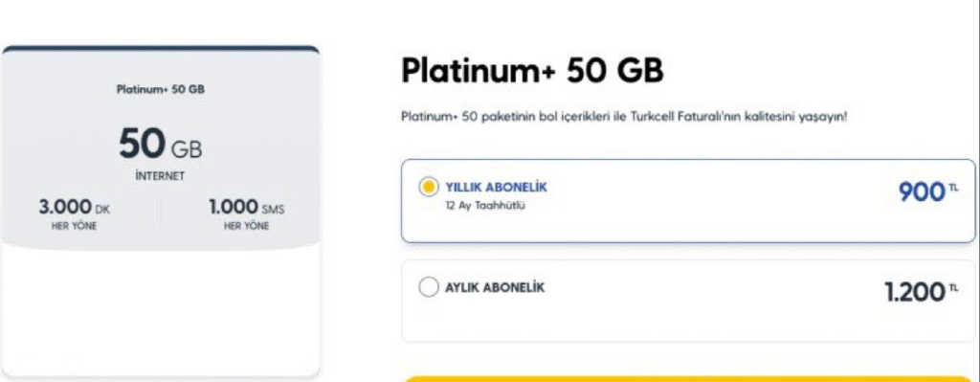The height and width of the screenshot is (382, 980).
Task: Click the TL symbol beside 1.200
Action: [954, 287]
